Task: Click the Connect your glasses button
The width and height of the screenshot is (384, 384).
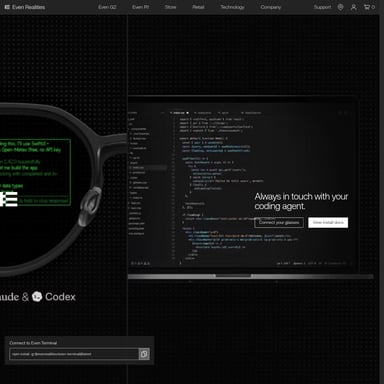Action: point(279,222)
